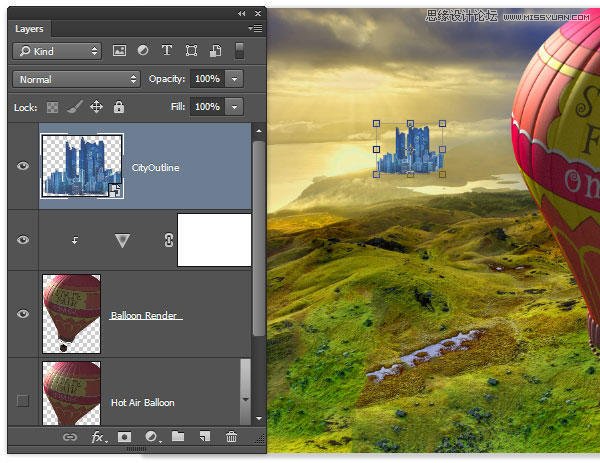Open the fx layer style menu

pyautogui.click(x=98, y=437)
